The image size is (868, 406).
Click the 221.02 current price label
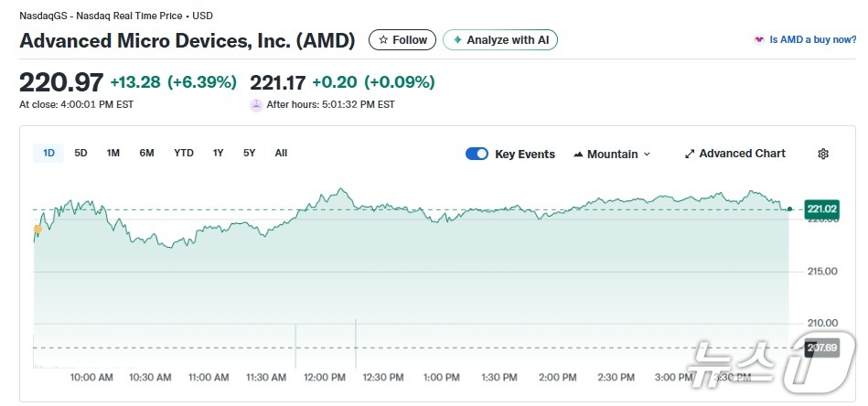point(822,209)
